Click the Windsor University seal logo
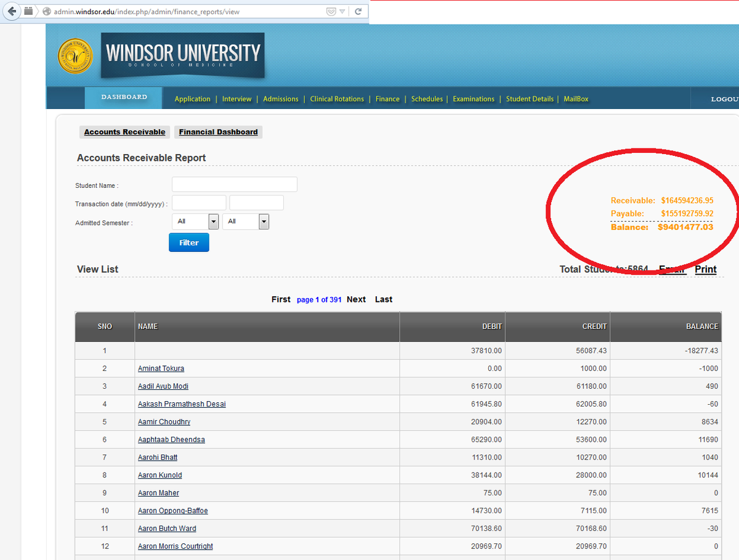 click(76, 56)
